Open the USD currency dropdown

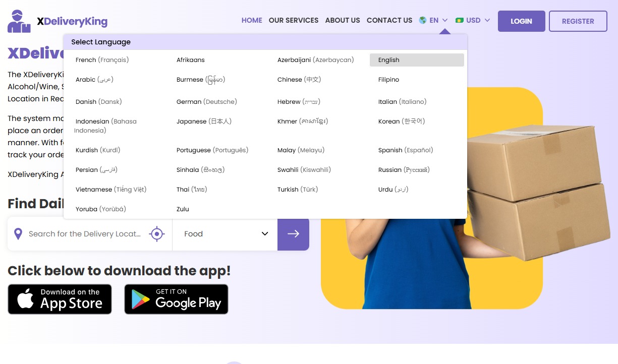pos(473,20)
